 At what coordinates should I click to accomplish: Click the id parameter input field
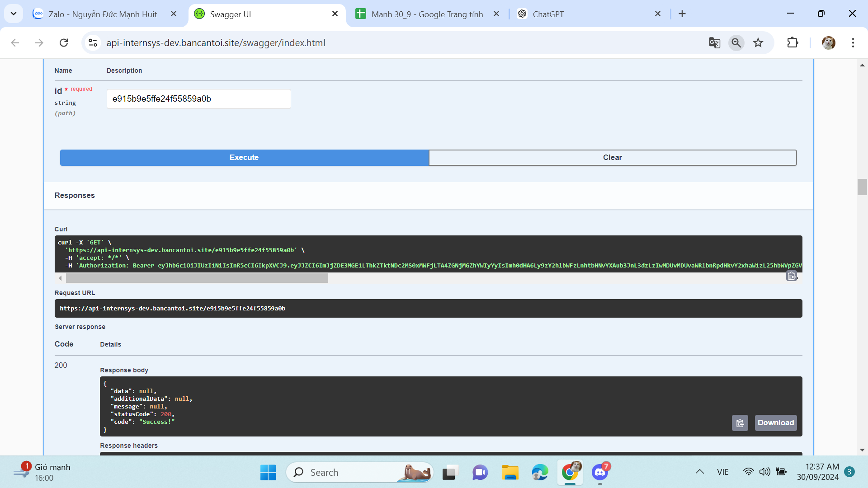[198, 99]
